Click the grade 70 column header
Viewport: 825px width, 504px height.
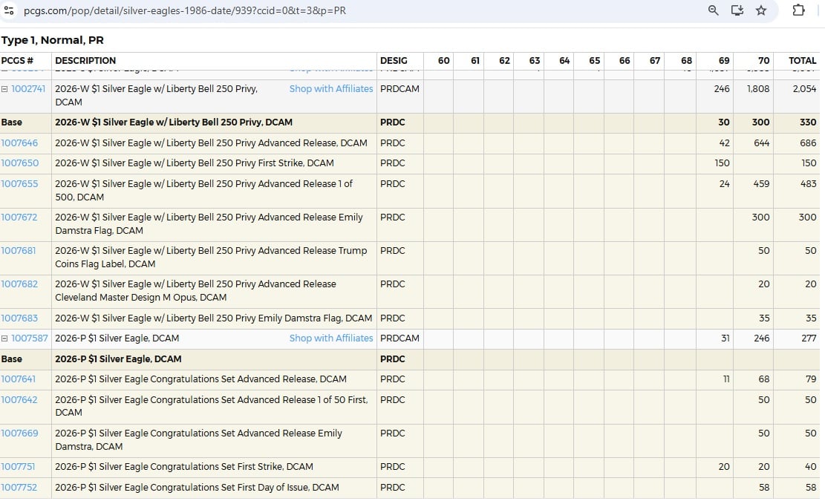pyautogui.click(x=764, y=61)
